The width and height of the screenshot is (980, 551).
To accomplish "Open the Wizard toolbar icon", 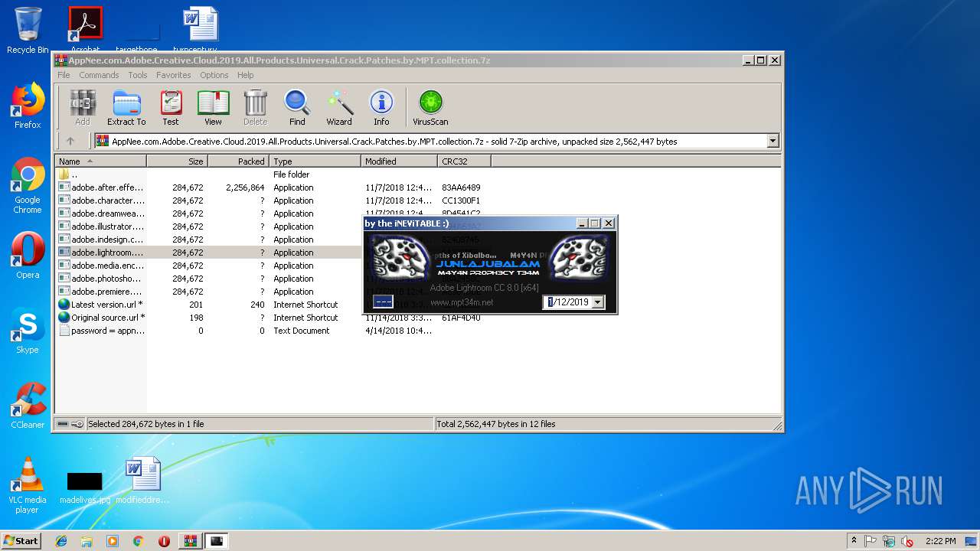I will 339,107.
